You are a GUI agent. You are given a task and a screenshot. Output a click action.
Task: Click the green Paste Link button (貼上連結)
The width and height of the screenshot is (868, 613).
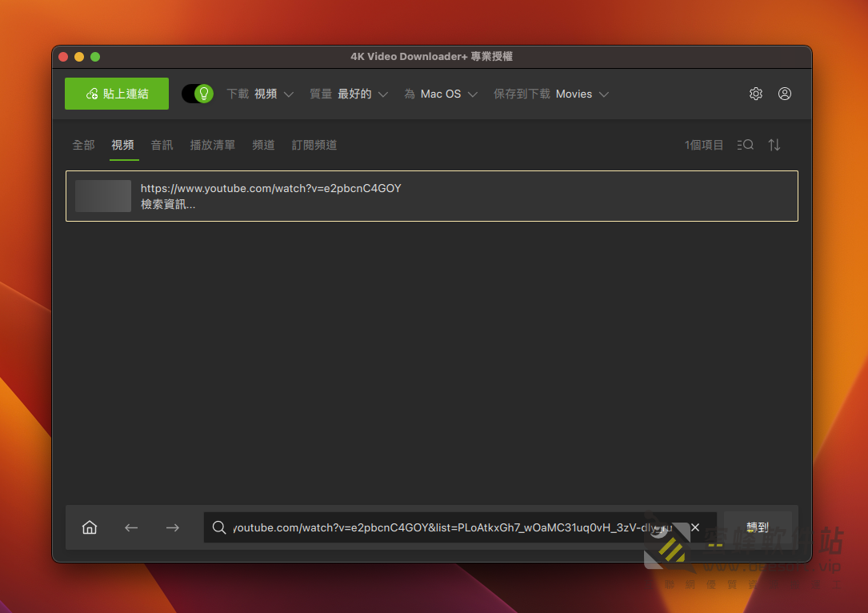pos(117,94)
